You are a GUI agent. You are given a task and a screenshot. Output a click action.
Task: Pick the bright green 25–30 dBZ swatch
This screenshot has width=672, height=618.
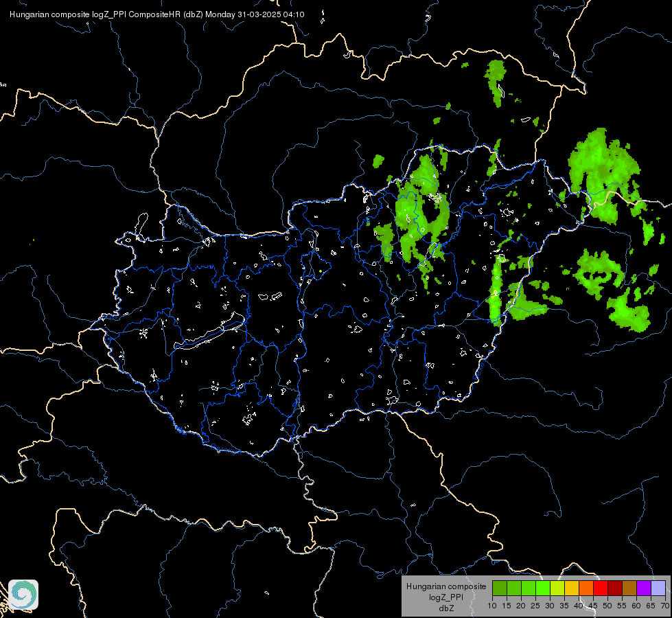[543, 588]
